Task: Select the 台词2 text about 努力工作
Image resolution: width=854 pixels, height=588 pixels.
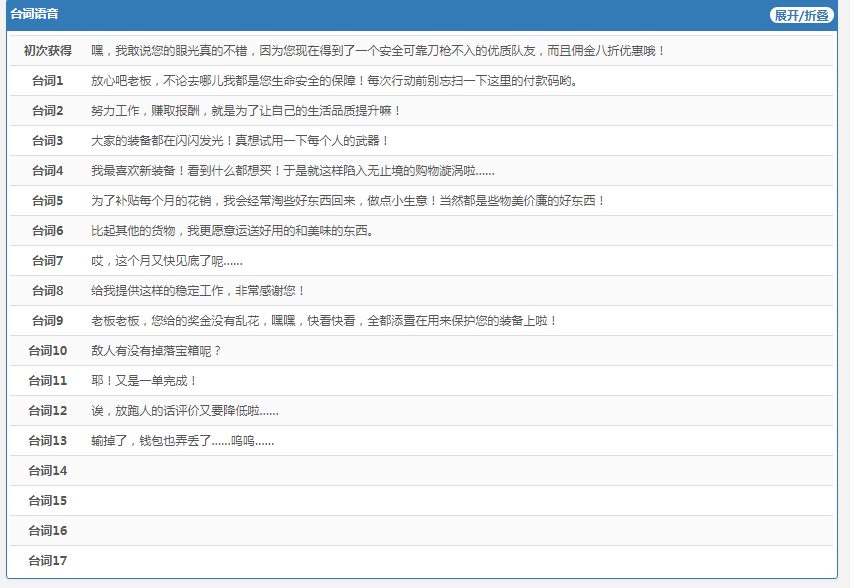Action: click(246, 111)
